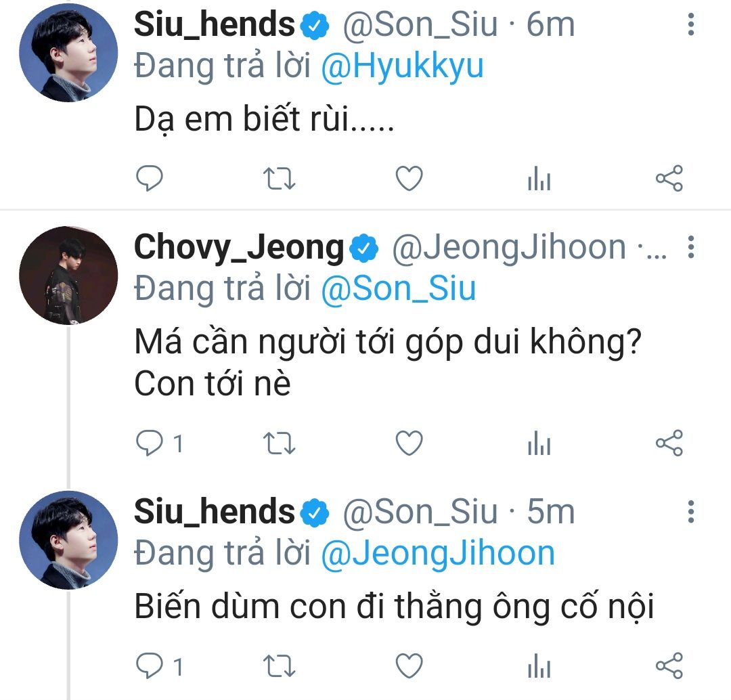Screen dimensions: 731x700
Task: Reply to Chovy_Jeong's tweet
Action: pyautogui.click(x=149, y=444)
